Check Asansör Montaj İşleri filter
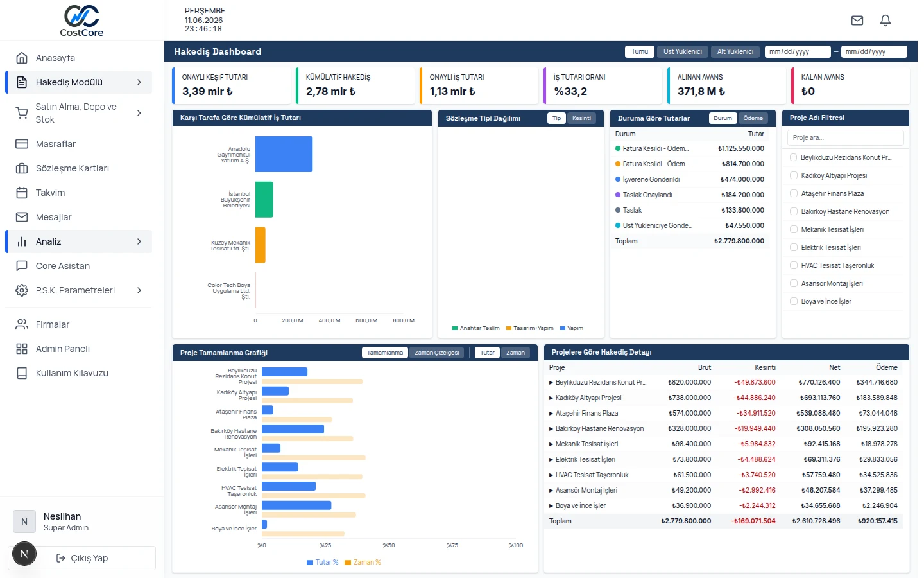924x578 pixels. click(793, 283)
